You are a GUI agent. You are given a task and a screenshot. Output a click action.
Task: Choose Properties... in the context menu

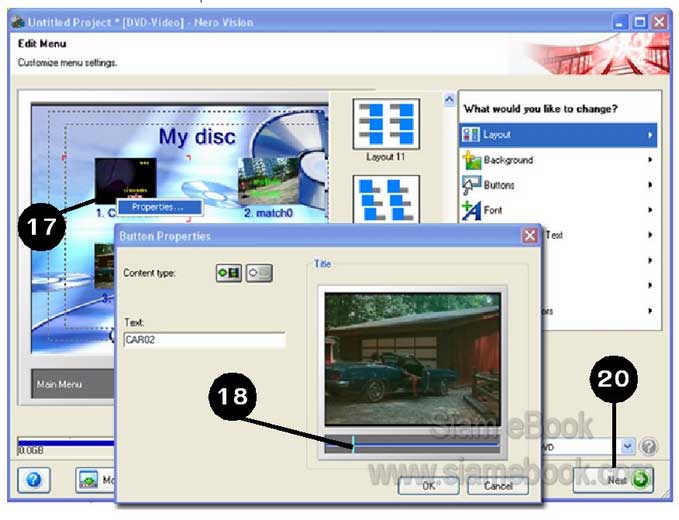coord(159,207)
